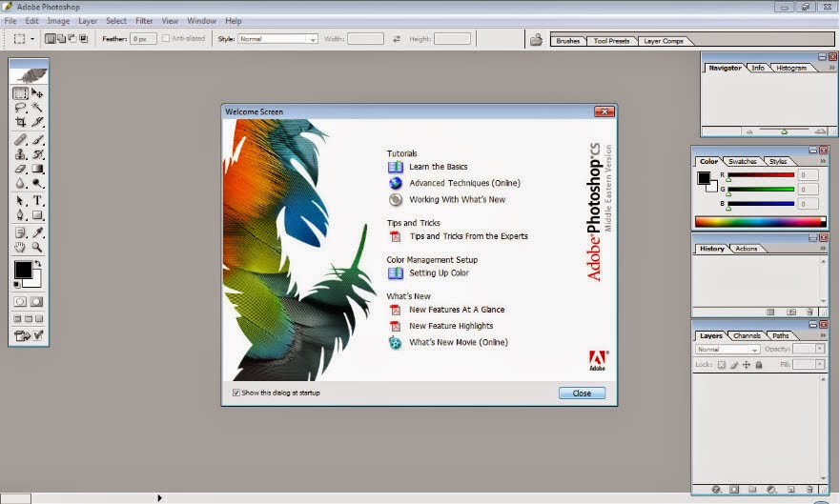
Task: Select the Lasso tool
Action: pos(20,108)
